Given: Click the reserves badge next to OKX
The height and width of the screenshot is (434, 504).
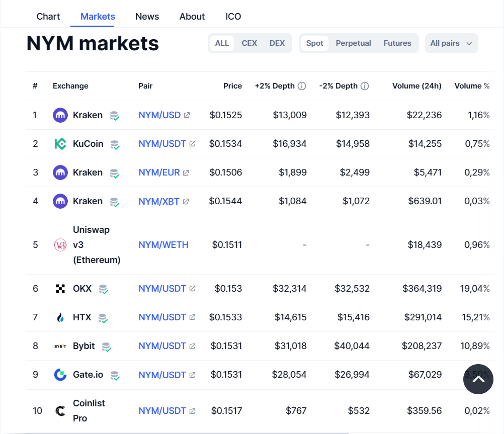Looking at the screenshot, I should click(103, 289).
